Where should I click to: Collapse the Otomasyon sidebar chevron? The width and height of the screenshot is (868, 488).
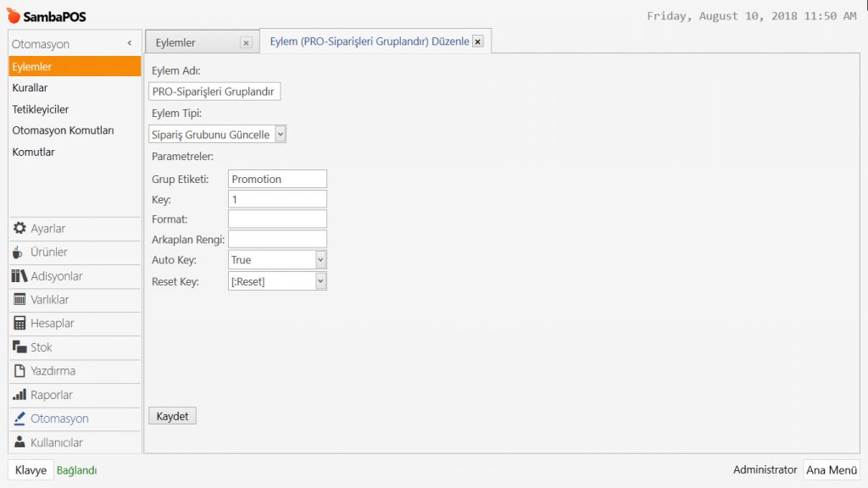click(130, 43)
